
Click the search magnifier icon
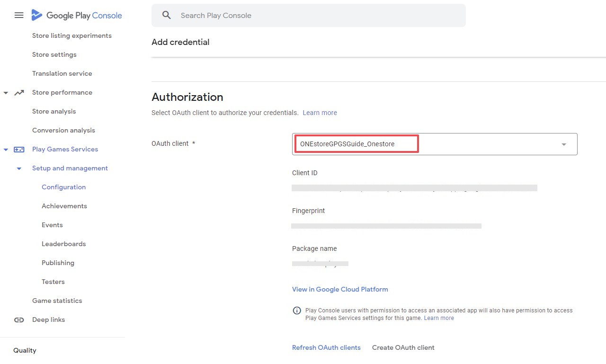(166, 15)
